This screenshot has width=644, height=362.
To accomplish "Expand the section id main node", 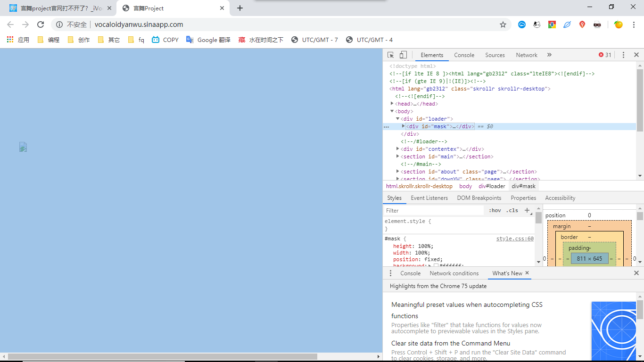I will (398, 156).
